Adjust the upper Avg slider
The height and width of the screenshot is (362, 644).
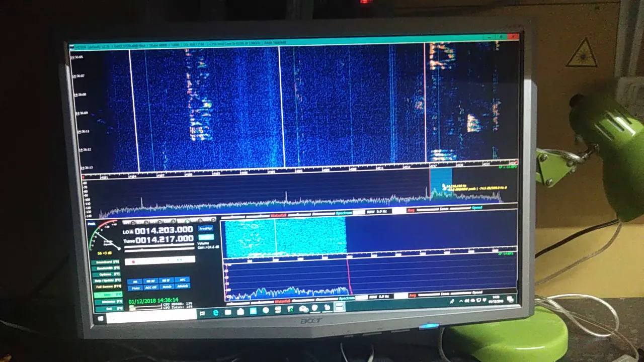click(x=427, y=210)
